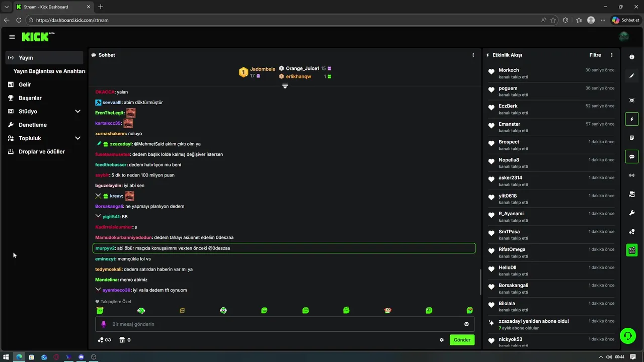The height and width of the screenshot is (362, 644).
Task: Click the Morkoch follow event
Action: coord(551,73)
